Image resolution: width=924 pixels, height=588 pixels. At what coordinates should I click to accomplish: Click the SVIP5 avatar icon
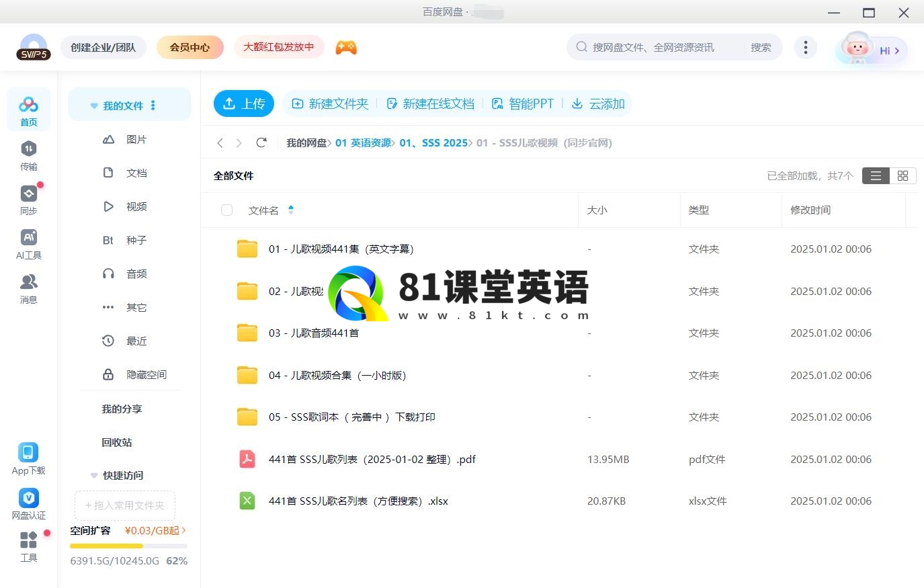[x=34, y=48]
